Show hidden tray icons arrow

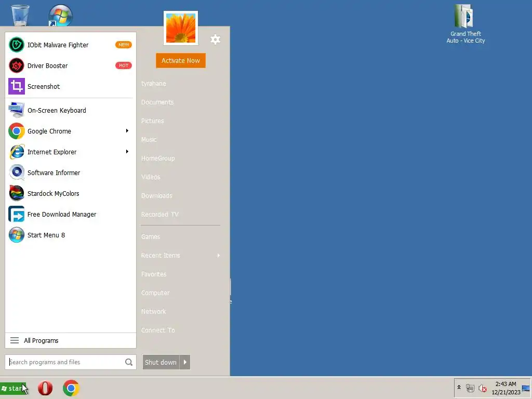click(x=459, y=388)
